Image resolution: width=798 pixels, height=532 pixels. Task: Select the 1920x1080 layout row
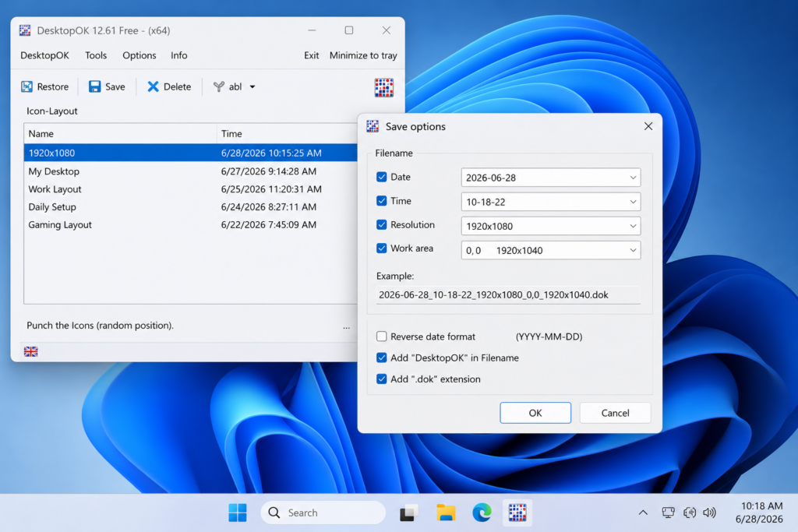[x=190, y=153]
